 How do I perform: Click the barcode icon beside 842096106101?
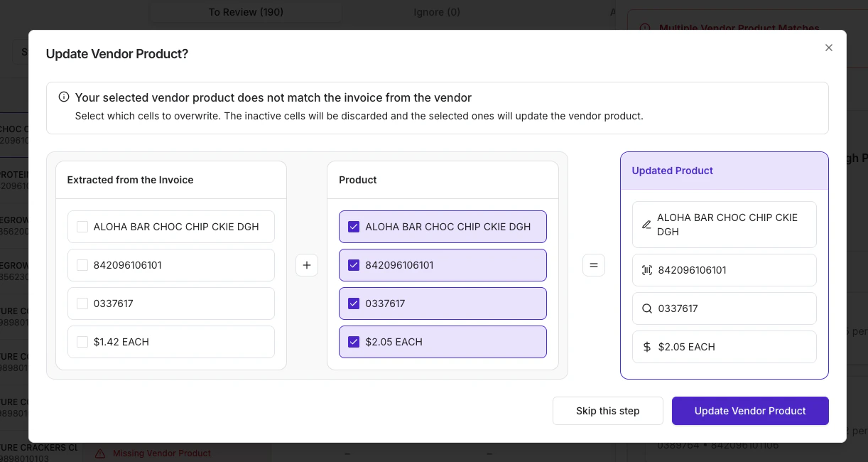tap(646, 270)
